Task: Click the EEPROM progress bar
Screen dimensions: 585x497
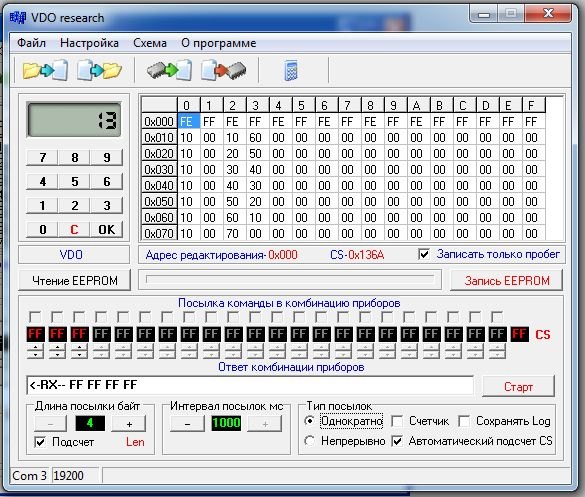Action: coord(290,279)
